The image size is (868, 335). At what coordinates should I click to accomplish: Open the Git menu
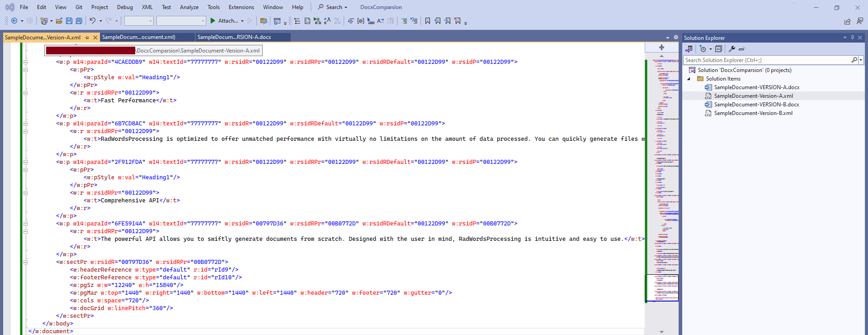pyautogui.click(x=79, y=7)
